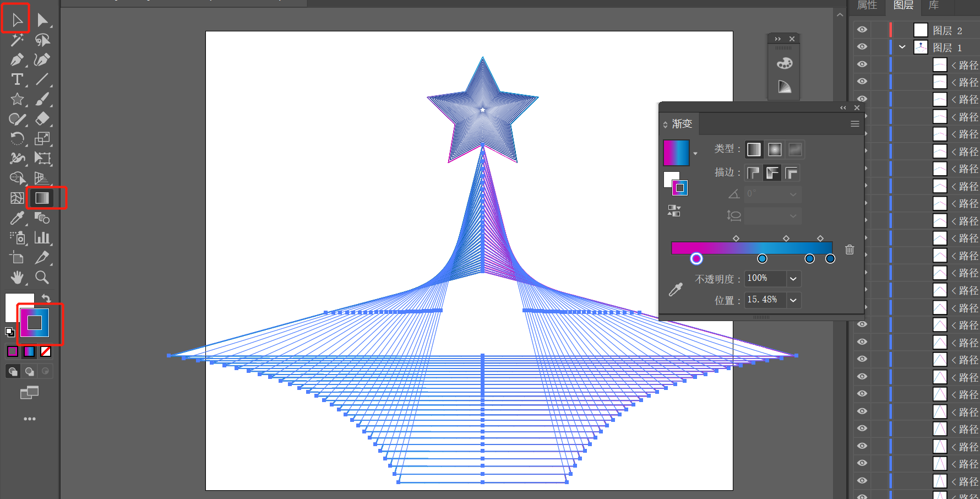Select the Free Transform tool
This screenshot has height=499, width=980.
pos(42,159)
